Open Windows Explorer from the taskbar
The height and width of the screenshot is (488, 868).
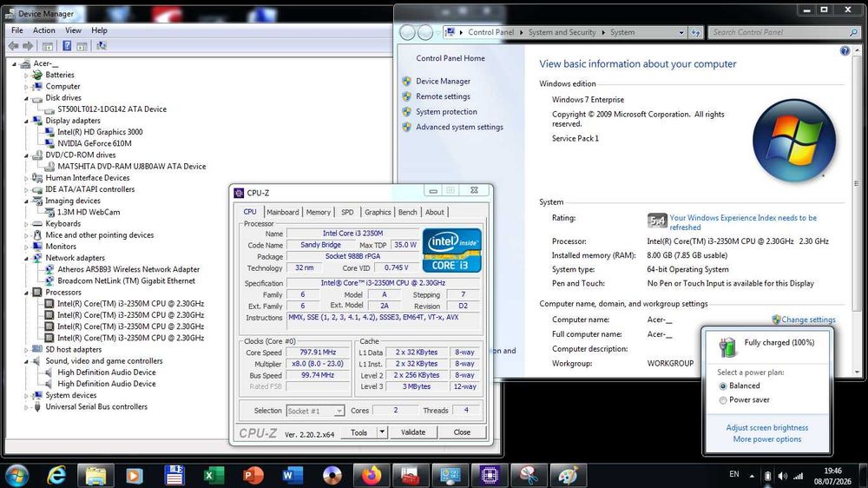95,475
